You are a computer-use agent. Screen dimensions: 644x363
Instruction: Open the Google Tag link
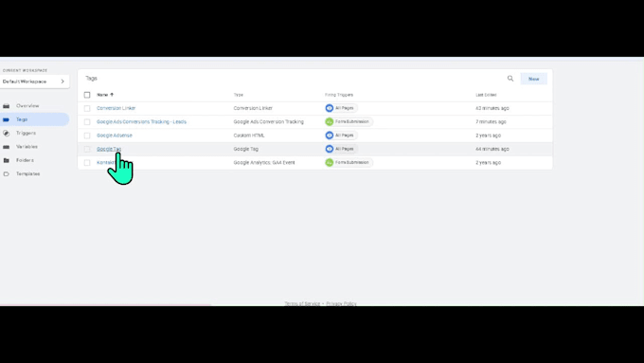(109, 149)
